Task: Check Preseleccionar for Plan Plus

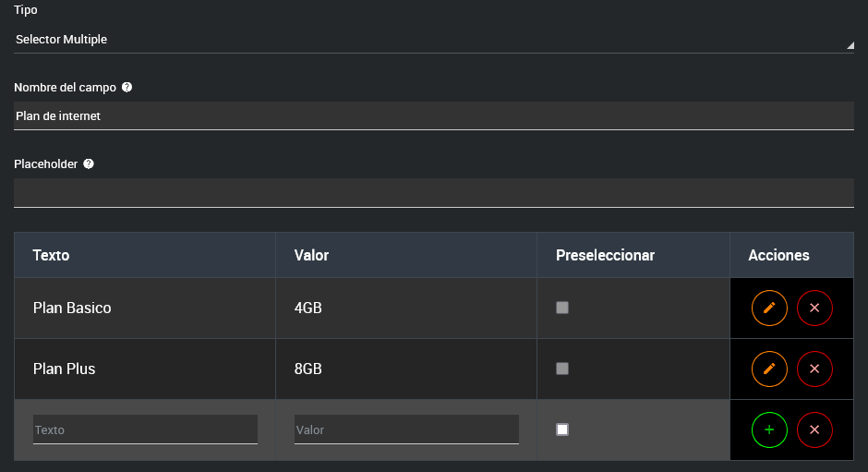Action: click(x=561, y=369)
